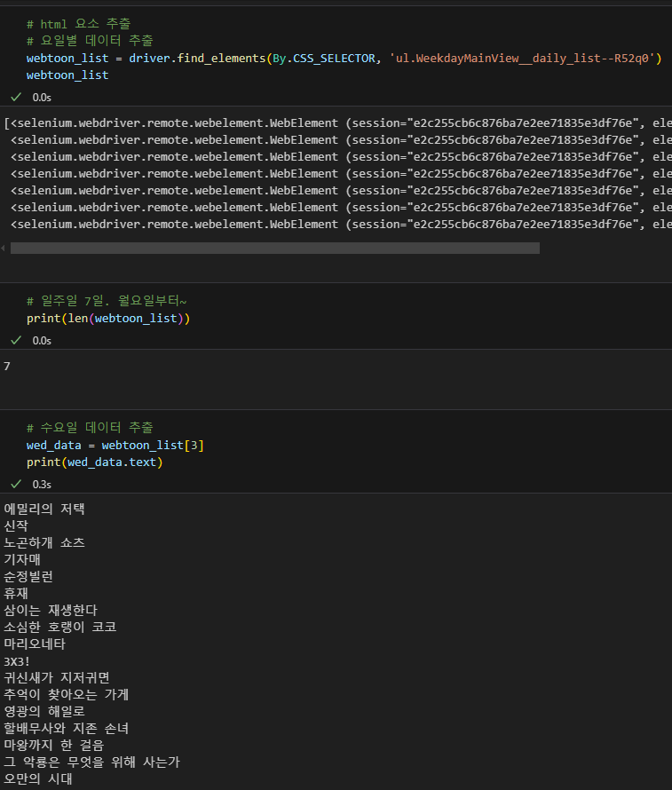
Task: Click success checkmark of webtoon_list cell
Action: tap(16, 97)
